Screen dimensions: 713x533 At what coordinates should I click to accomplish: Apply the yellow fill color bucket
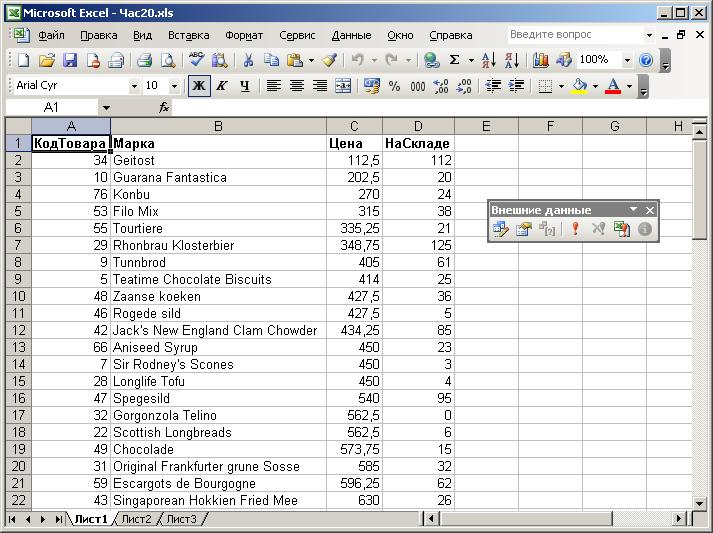tap(579, 86)
